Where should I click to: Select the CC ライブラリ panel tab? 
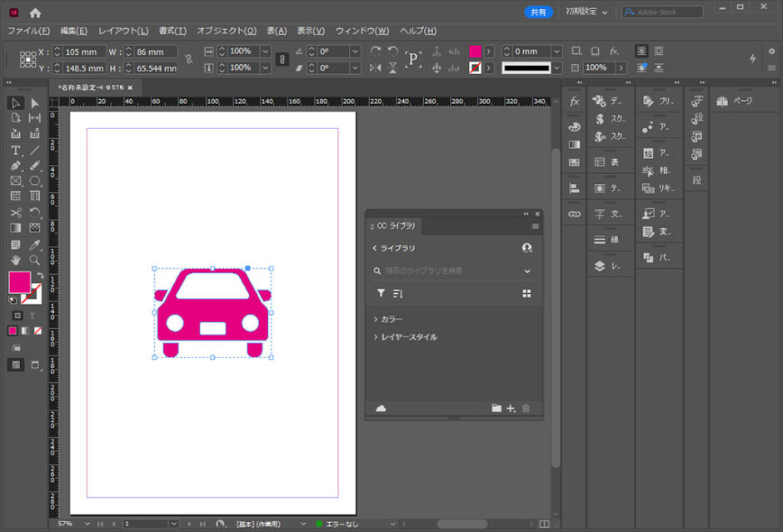point(393,226)
